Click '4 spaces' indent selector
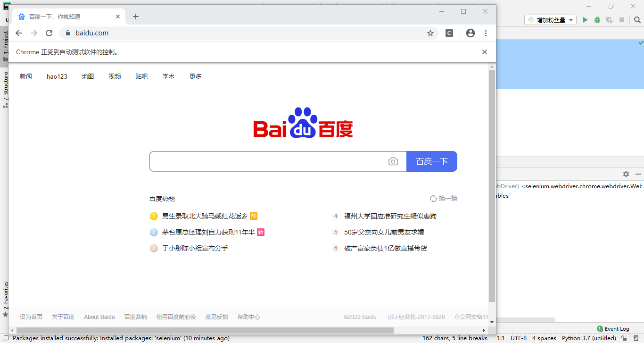Screen dimensions: 644x343 pos(544,338)
